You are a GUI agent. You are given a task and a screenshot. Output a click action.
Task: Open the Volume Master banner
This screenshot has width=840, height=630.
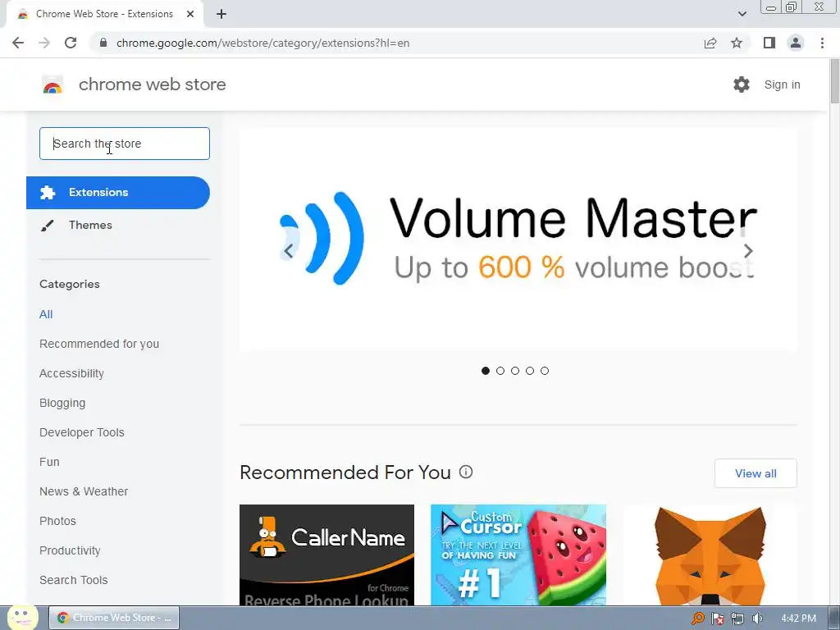518,240
